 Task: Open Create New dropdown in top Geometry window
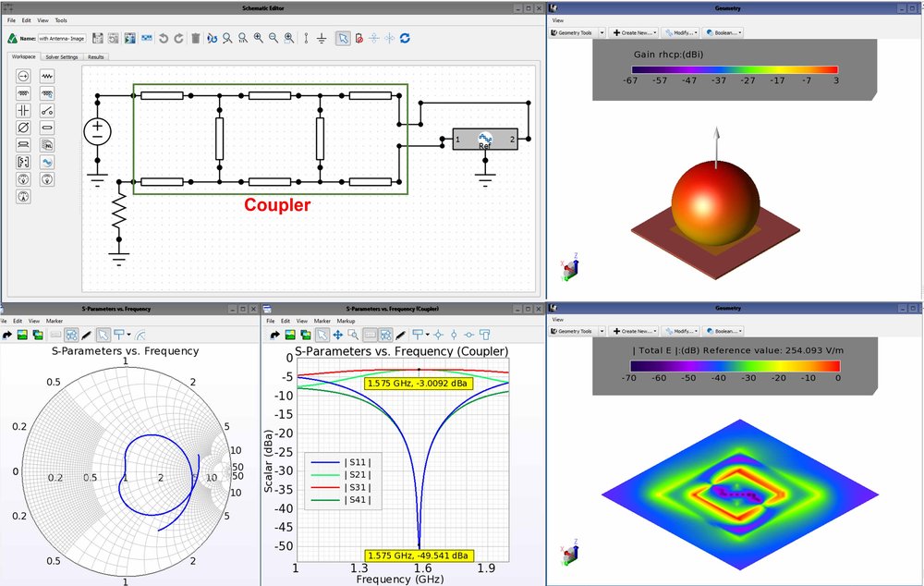(x=634, y=33)
